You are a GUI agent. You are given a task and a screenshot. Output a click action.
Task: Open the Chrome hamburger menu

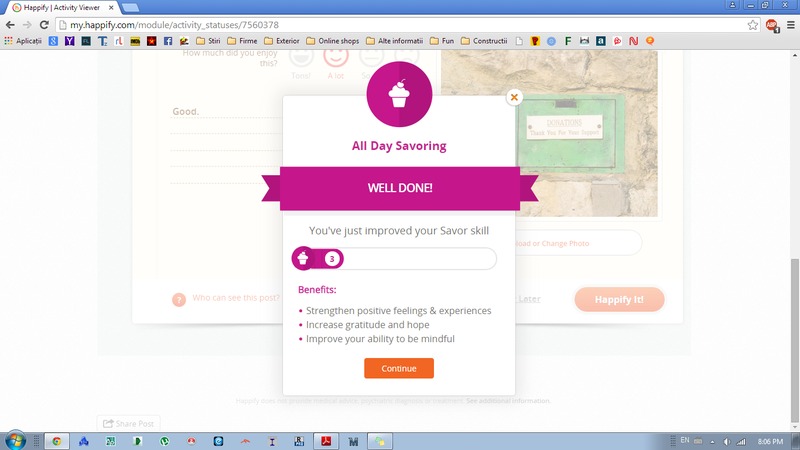(791, 24)
